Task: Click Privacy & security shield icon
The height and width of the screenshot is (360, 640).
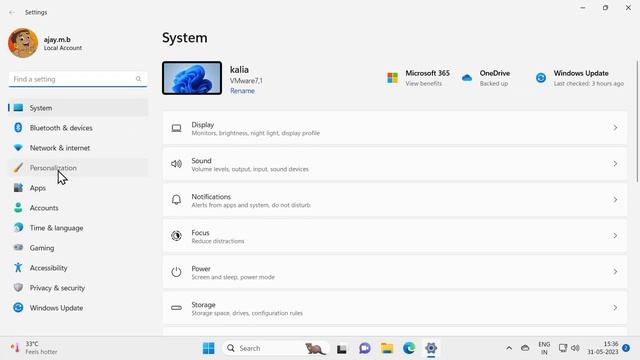Action: pyautogui.click(x=18, y=287)
